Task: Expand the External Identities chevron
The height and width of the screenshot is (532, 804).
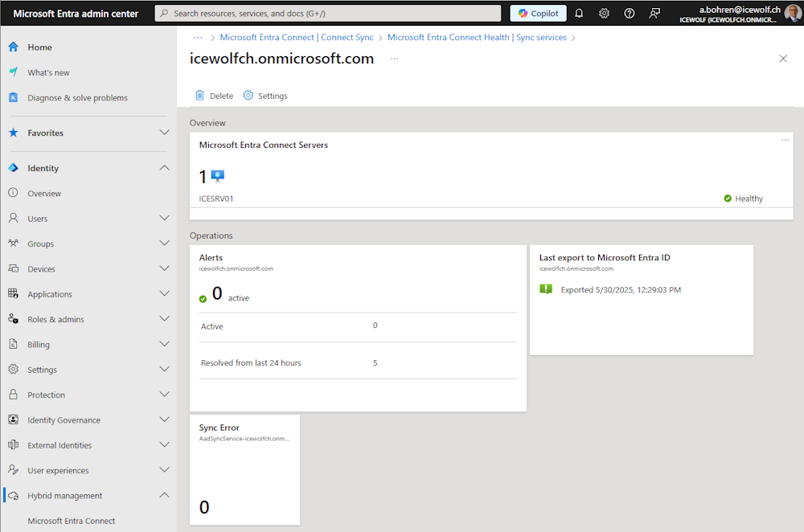Action: (x=164, y=445)
